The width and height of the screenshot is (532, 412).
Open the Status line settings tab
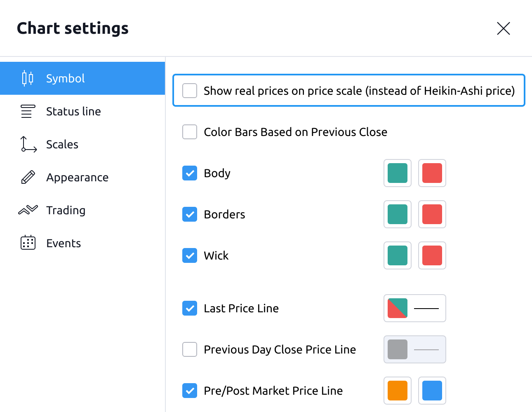pyautogui.click(x=73, y=111)
